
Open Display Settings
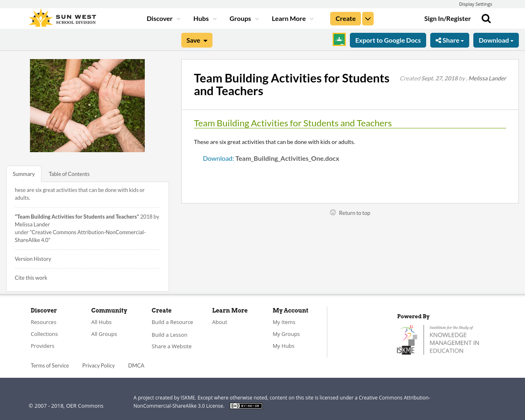[x=475, y=3]
